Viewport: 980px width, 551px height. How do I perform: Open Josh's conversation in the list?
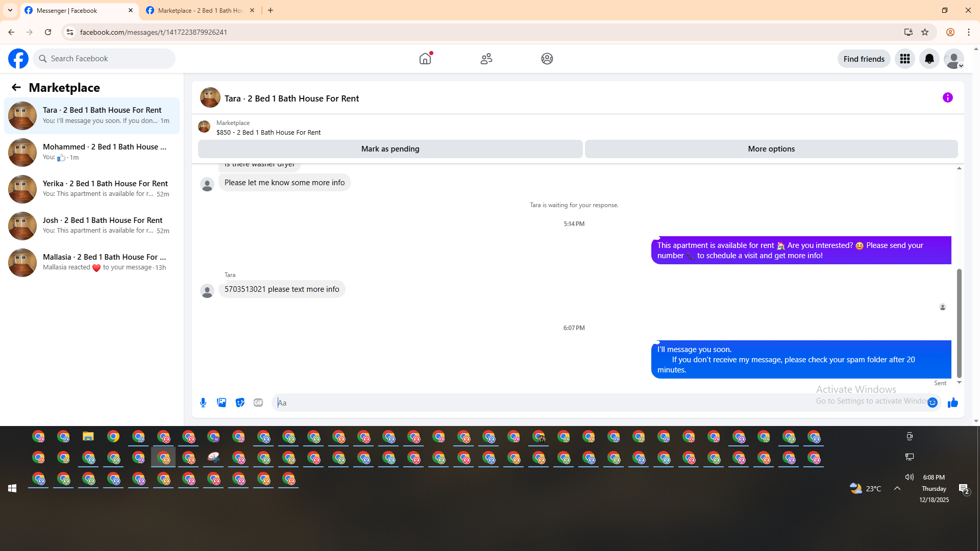coord(92,226)
